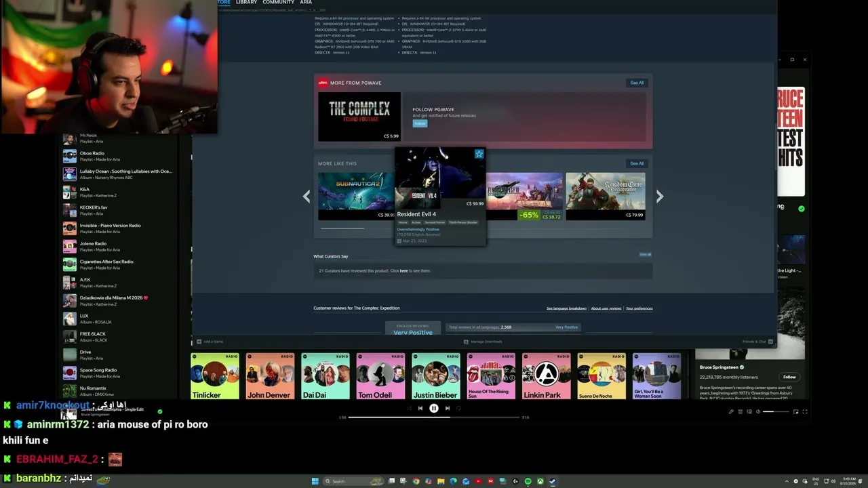This screenshot has height=488, width=868.
Task: Open Spotify connect to a device icon
Action: pyautogui.click(x=749, y=411)
